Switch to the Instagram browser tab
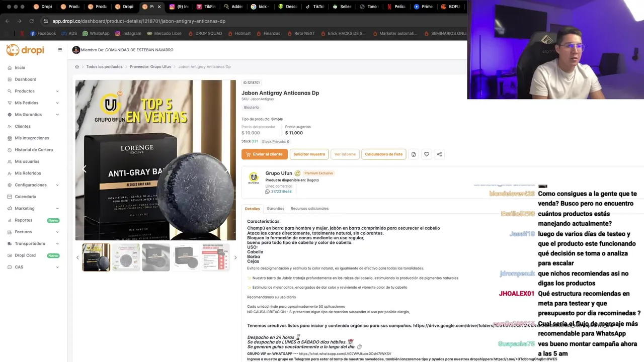This screenshot has height=362, width=644. tap(178, 7)
